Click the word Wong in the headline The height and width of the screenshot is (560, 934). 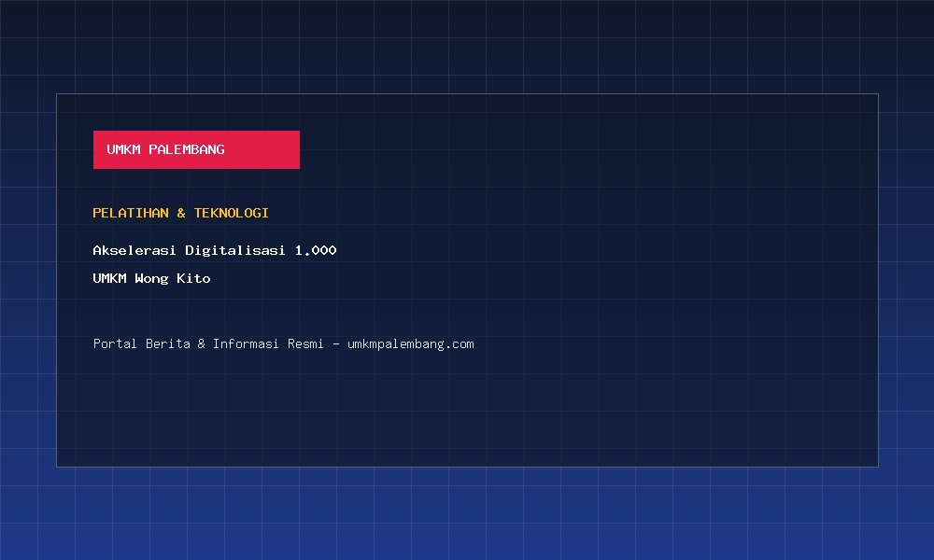(x=151, y=278)
